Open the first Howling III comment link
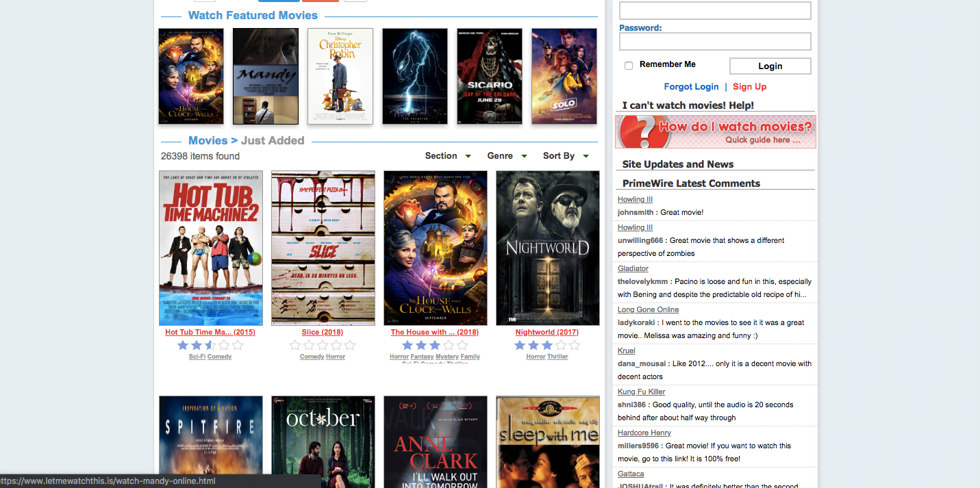Viewport: 980px width, 488px height. pos(635,199)
